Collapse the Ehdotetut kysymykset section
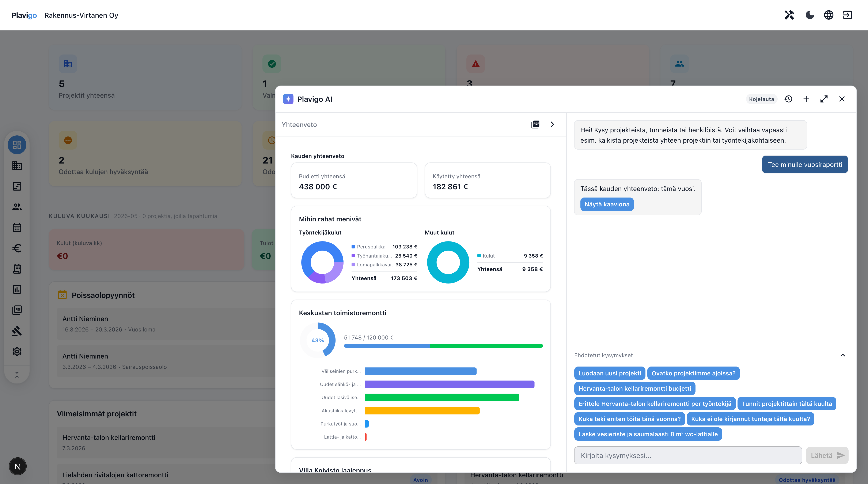 coord(843,355)
